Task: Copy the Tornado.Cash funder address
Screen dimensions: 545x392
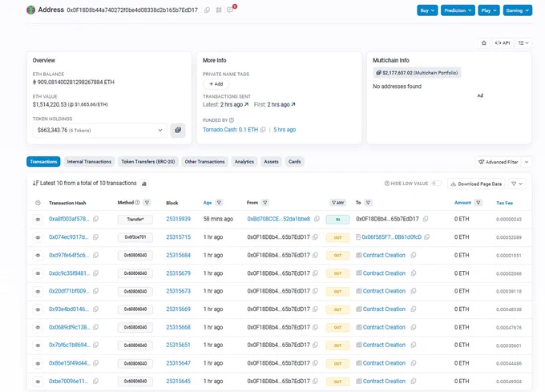Action: pyautogui.click(x=263, y=130)
